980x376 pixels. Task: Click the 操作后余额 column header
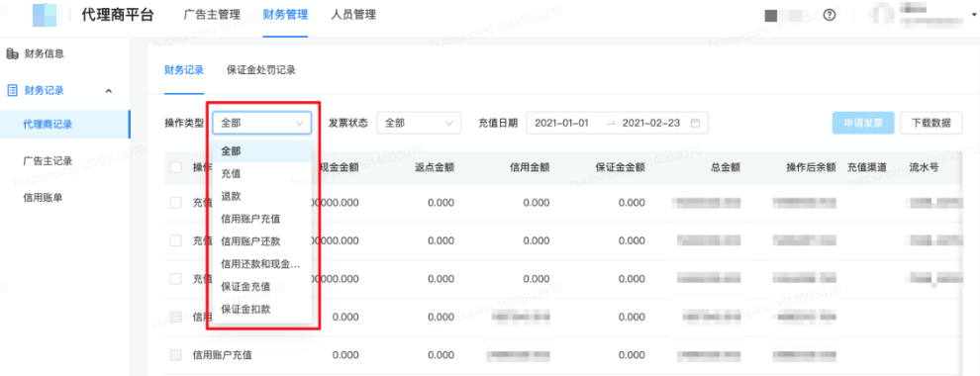(812, 167)
